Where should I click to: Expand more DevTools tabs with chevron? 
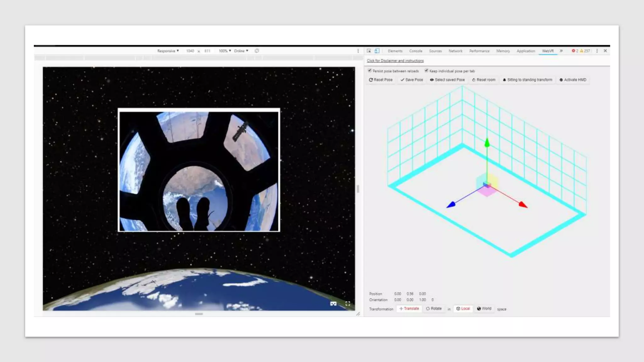[561, 51]
